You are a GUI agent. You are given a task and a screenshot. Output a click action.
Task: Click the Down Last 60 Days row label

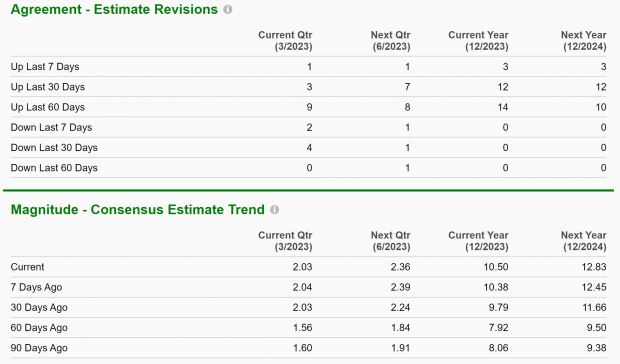tap(54, 168)
